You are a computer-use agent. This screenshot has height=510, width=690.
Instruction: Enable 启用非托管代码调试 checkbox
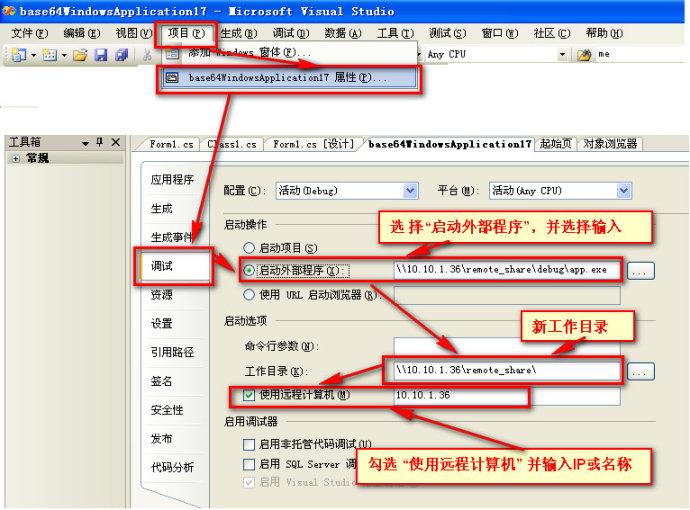pyautogui.click(x=249, y=444)
